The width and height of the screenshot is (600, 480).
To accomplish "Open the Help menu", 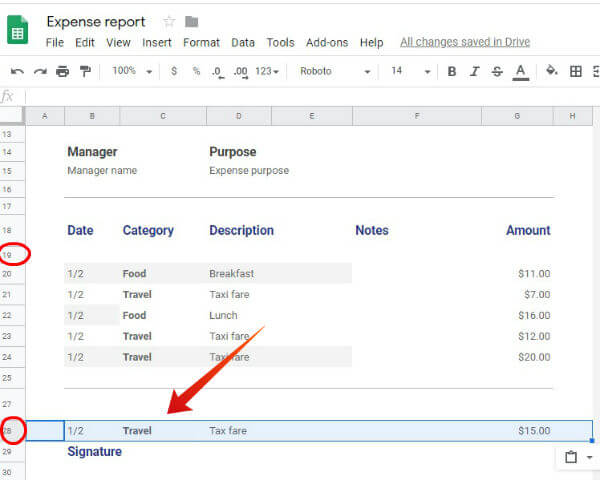I will (371, 42).
